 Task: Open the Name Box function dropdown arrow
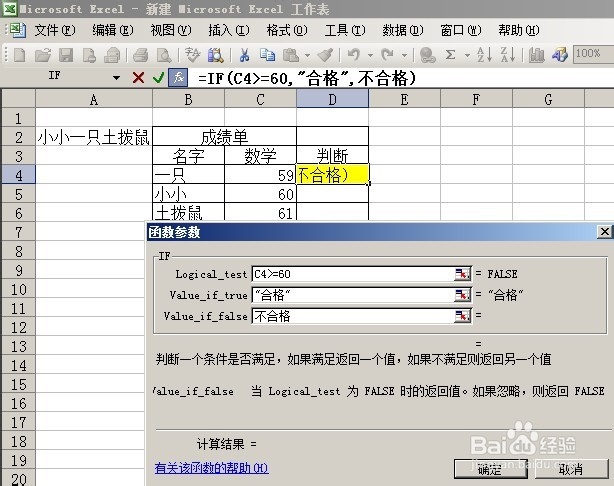[x=116, y=78]
